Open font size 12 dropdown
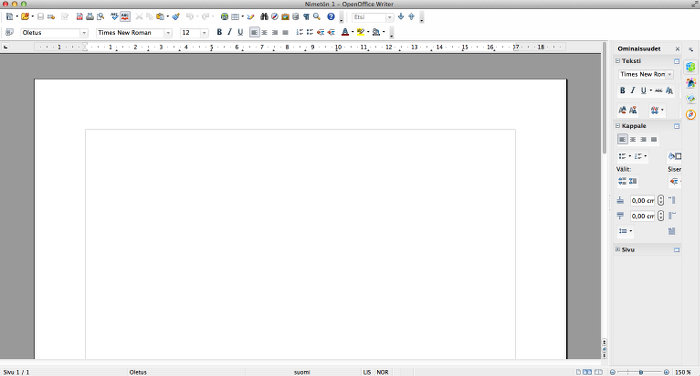Screen dimensions: 700x376 point(204,33)
